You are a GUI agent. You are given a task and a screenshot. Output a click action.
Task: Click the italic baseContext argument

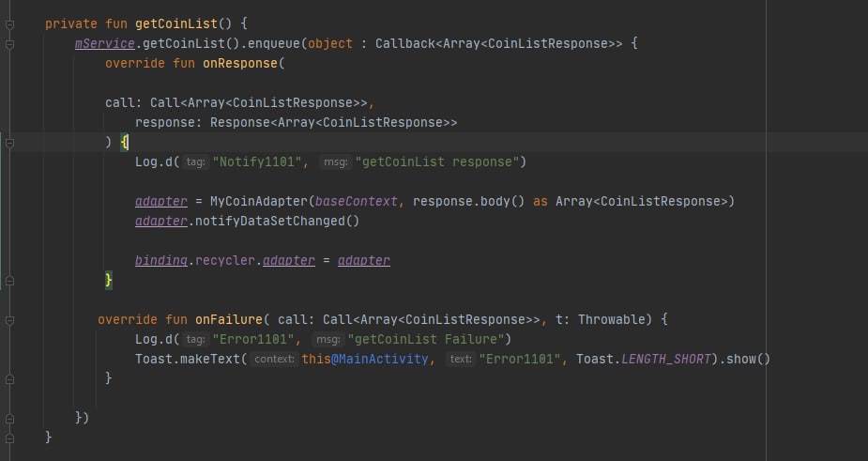pyautogui.click(x=356, y=201)
